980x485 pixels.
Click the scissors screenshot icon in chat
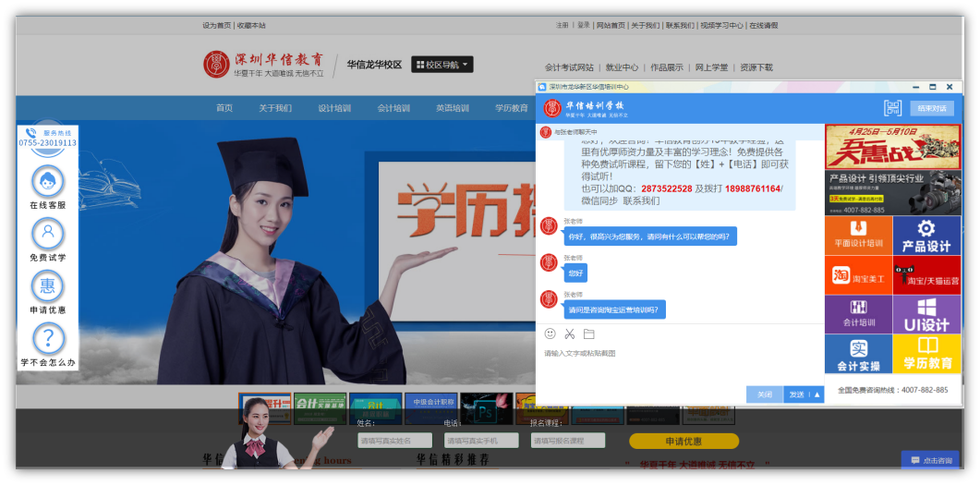click(569, 333)
